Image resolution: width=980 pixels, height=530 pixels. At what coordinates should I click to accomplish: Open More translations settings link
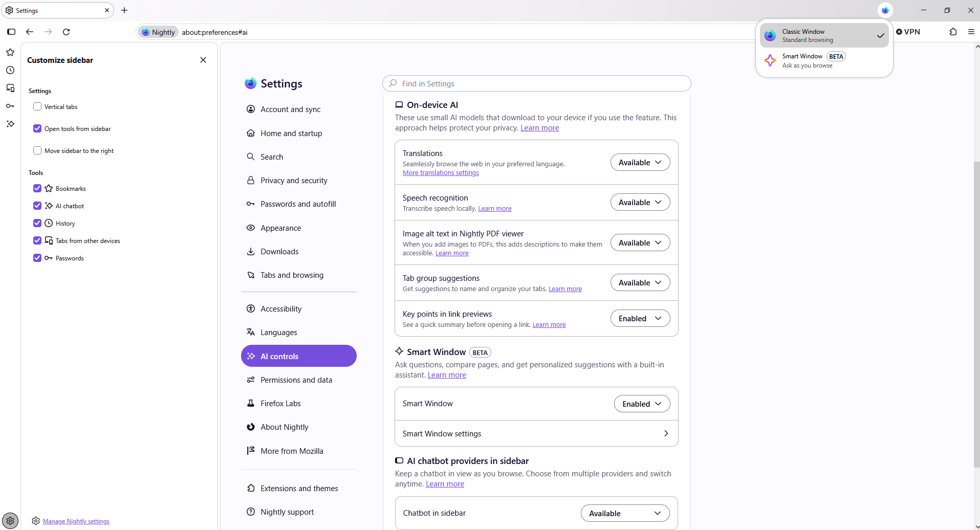[441, 173]
